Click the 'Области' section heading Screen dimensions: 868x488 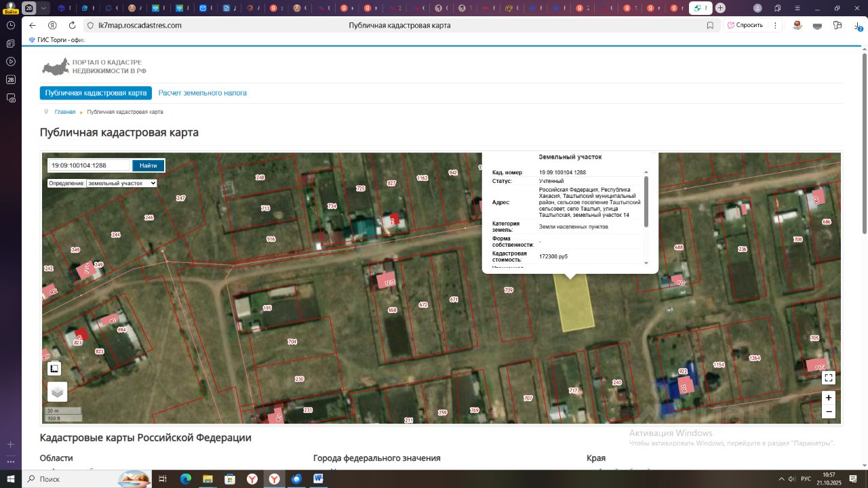[56, 458]
